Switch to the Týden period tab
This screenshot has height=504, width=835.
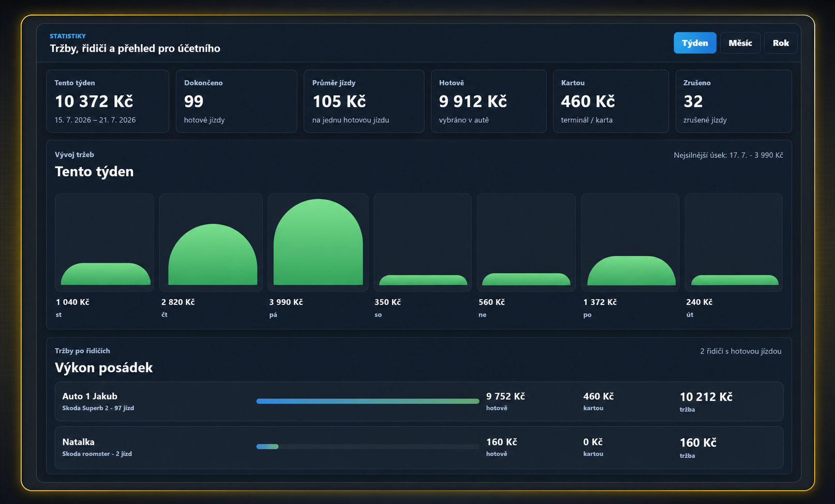[695, 43]
